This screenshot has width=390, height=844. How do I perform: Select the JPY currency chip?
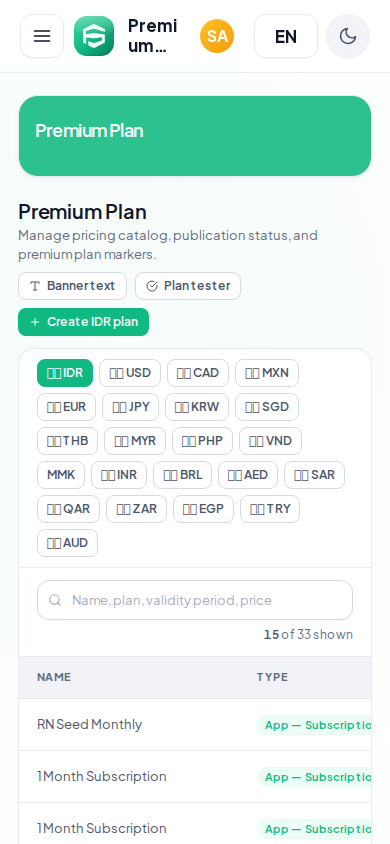131,407
